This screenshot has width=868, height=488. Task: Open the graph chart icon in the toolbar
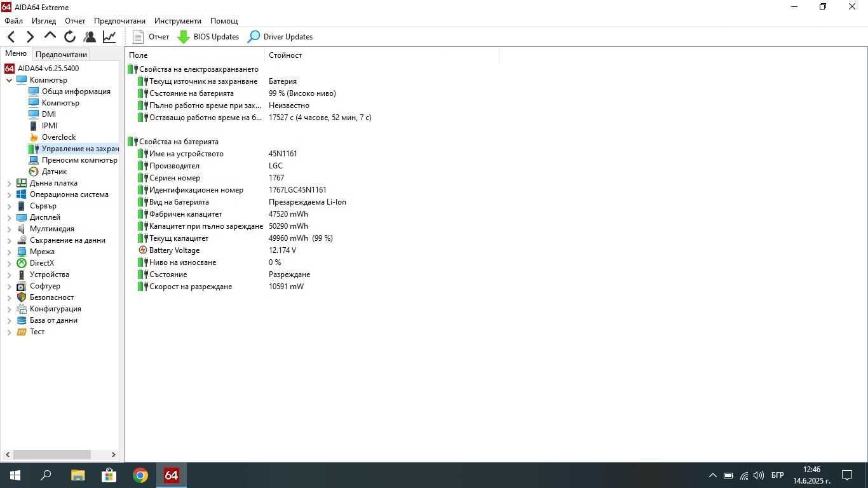point(109,37)
